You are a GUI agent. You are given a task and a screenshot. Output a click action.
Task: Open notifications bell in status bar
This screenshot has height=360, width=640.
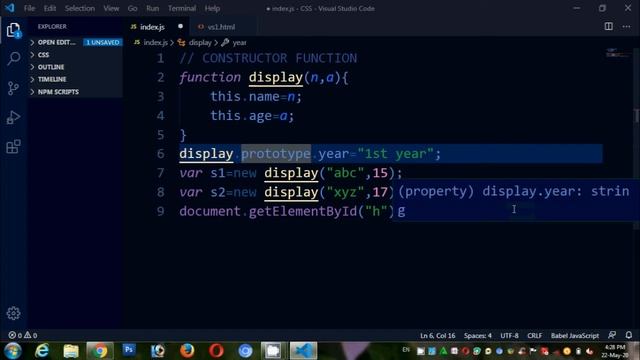629,335
